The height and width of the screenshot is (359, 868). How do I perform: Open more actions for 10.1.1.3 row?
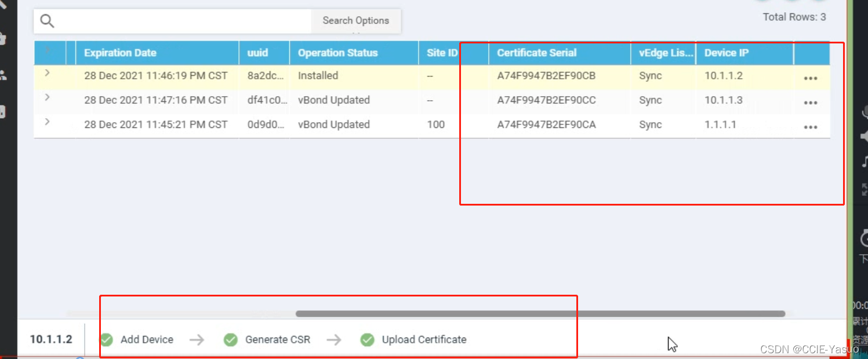click(811, 103)
